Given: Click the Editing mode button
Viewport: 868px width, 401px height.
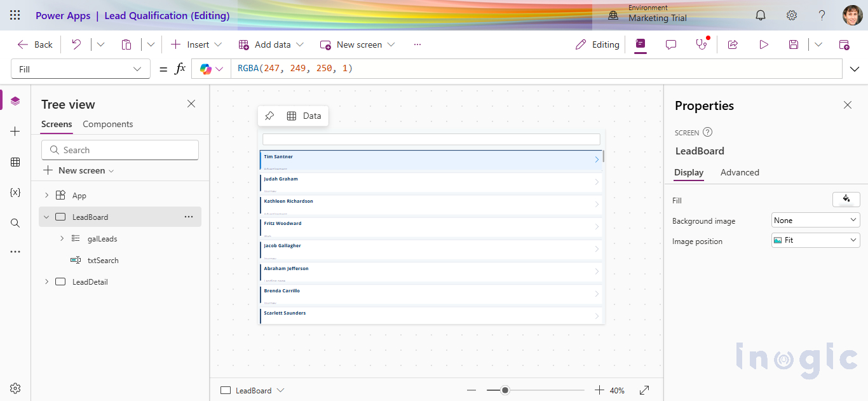Looking at the screenshot, I should (597, 44).
